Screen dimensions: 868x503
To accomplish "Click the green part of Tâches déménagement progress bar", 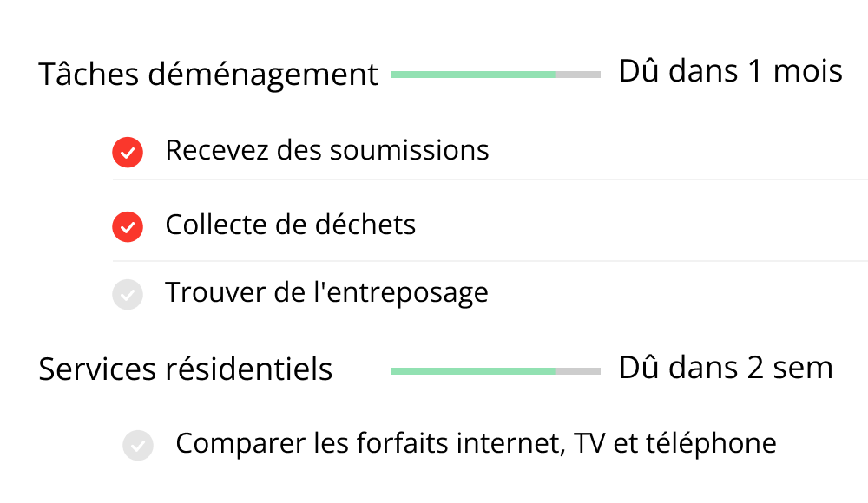I will pyautogui.click(x=473, y=75).
